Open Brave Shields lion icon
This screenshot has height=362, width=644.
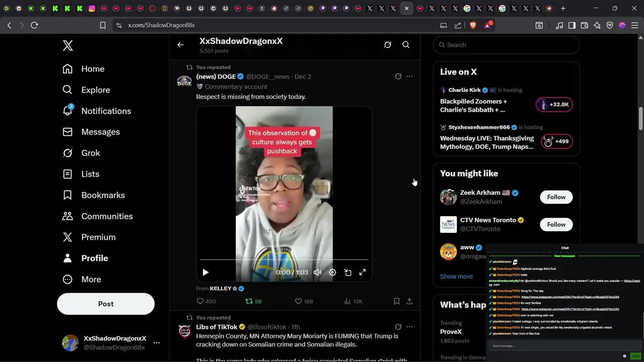[x=473, y=25]
